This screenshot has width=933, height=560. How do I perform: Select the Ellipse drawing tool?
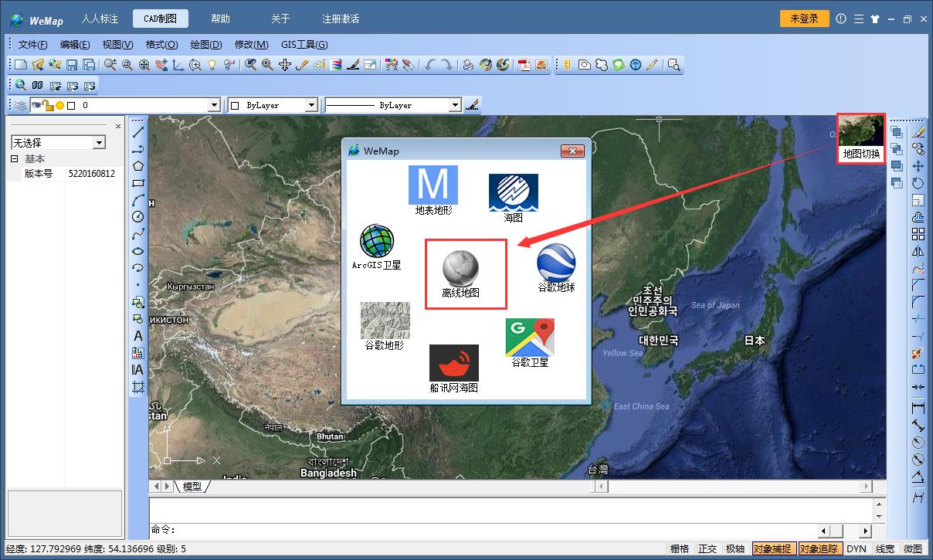(138, 250)
